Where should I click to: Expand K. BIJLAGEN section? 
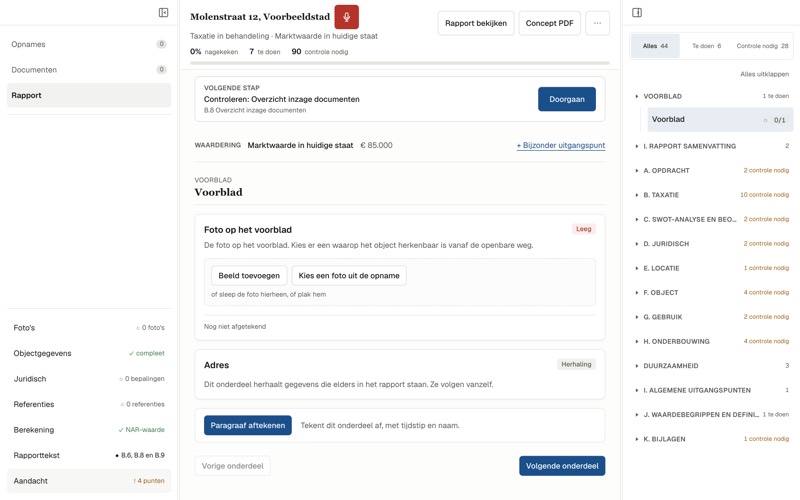(x=712, y=439)
